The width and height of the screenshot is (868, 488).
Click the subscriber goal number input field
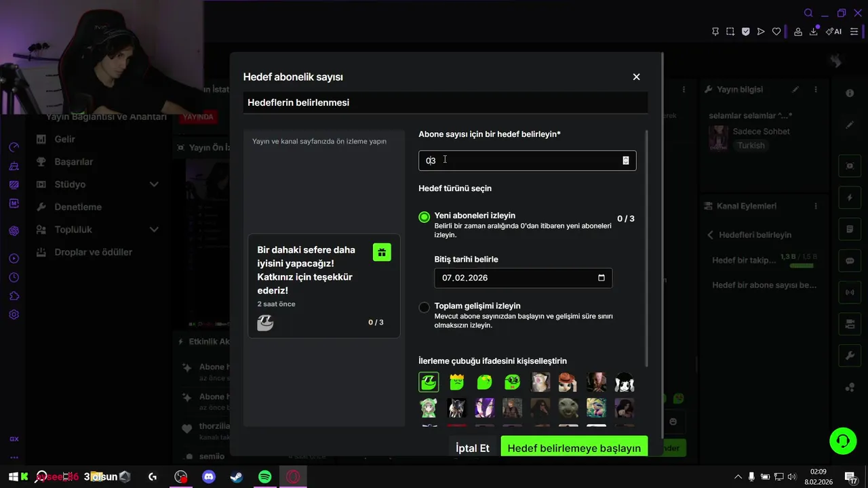(x=527, y=161)
